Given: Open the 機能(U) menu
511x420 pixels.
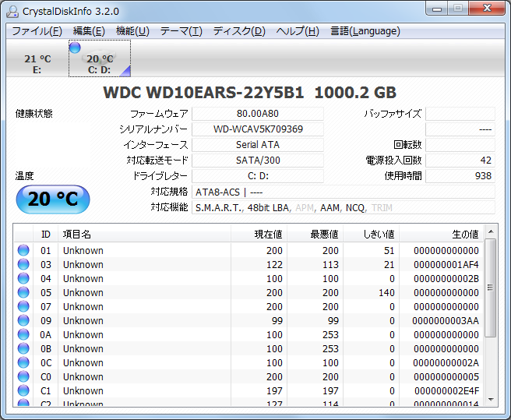Looking at the screenshot, I should [132, 31].
